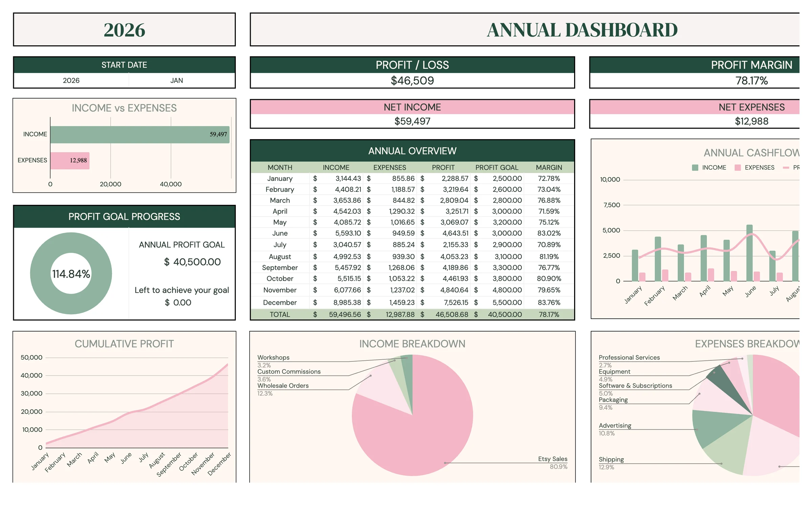
Task: Click the Net Income value $59,497
Action: coord(412,121)
